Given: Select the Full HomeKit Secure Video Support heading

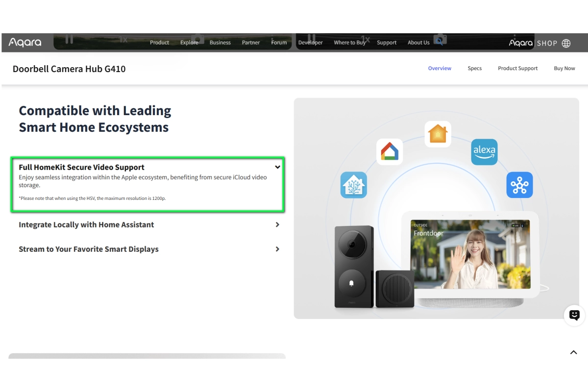Looking at the screenshot, I should [x=81, y=167].
